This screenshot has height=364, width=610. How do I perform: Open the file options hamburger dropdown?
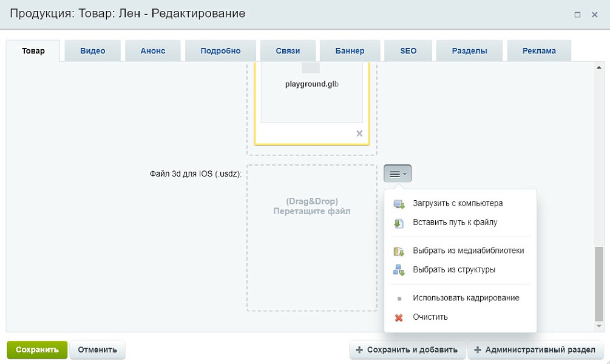(x=398, y=174)
